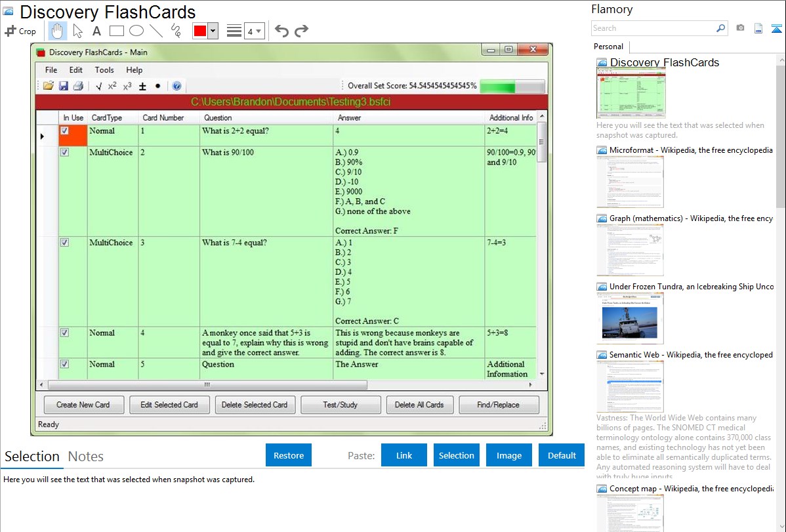This screenshot has height=532, width=786.
Task: Click the Create New Card button
Action: [x=83, y=405]
